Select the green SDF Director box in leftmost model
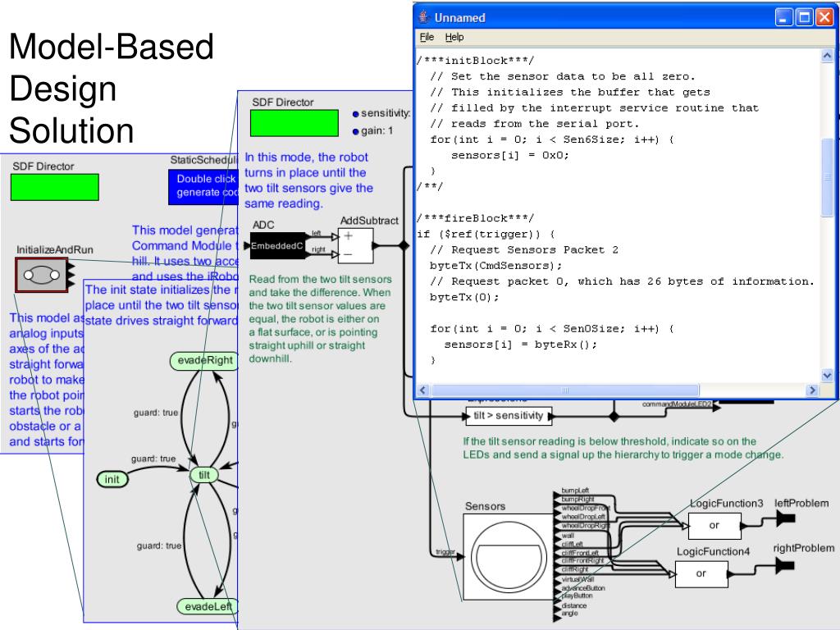 (55, 187)
